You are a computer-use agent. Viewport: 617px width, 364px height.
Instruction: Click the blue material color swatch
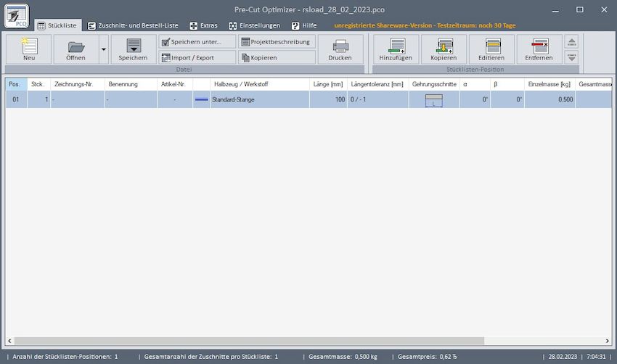pos(202,99)
